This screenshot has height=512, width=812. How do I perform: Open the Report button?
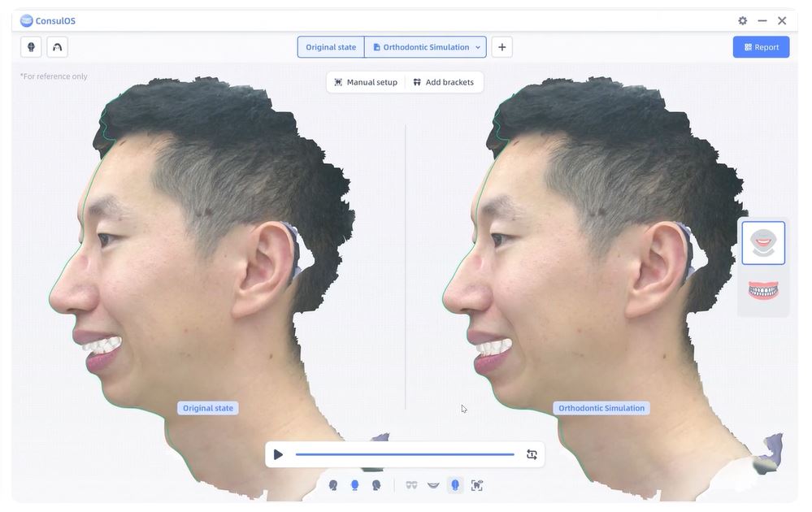(761, 47)
